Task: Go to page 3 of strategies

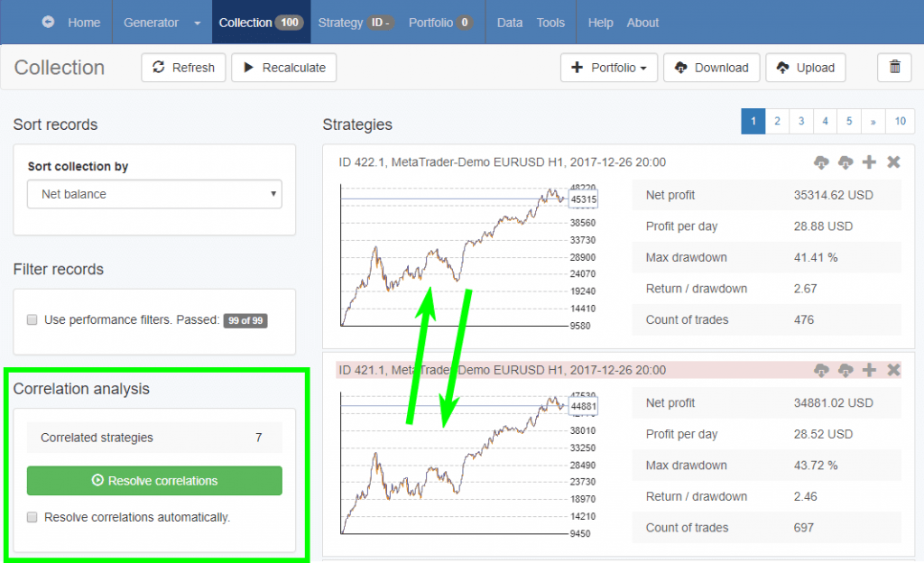Action: (800, 121)
